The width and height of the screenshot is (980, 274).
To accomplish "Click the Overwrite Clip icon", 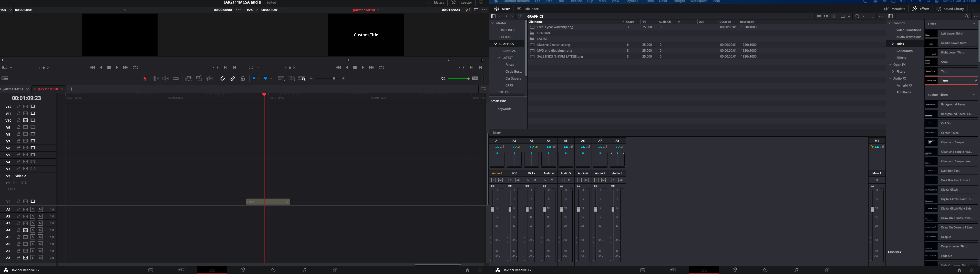I will (199, 79).
